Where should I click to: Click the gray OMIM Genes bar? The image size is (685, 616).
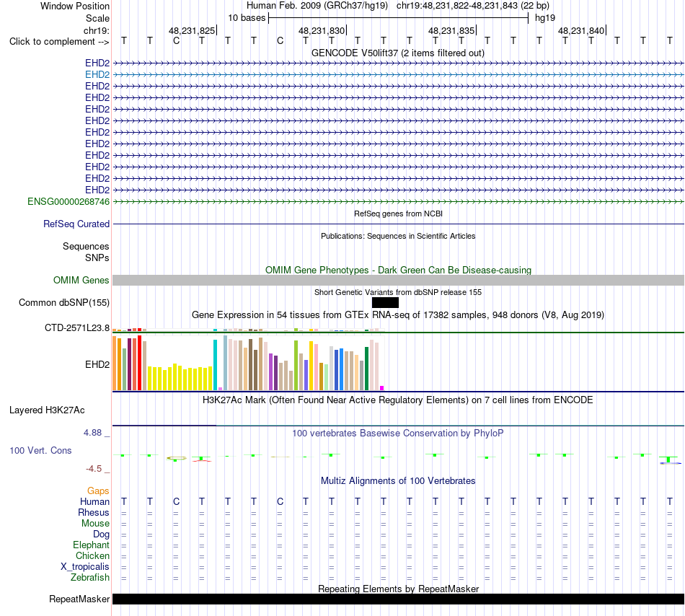pos(398,280)
